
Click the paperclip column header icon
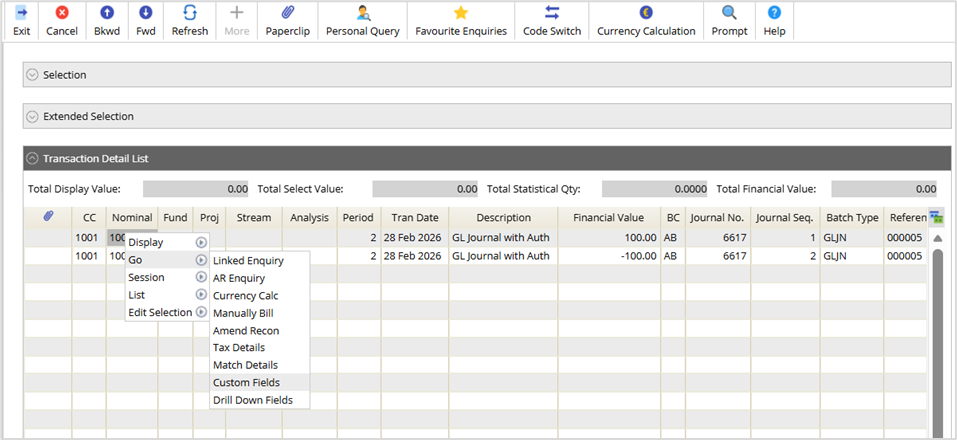click(48, 217)
